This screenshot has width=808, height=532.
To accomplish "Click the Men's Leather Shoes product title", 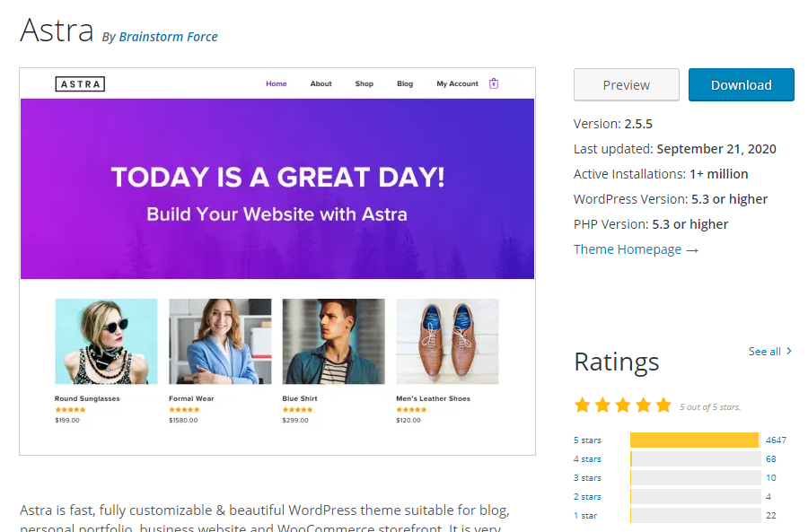I will pyautogui.click(x=433, y=398).
